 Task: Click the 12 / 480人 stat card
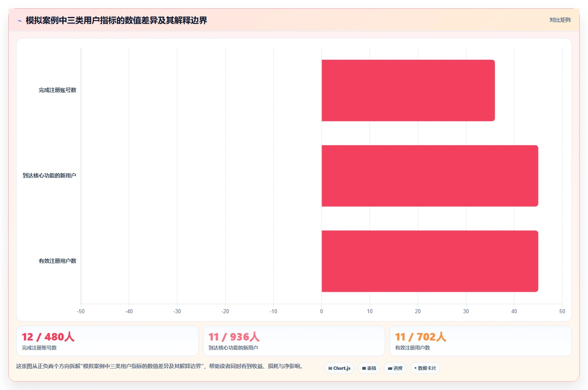tap(107, 341)
